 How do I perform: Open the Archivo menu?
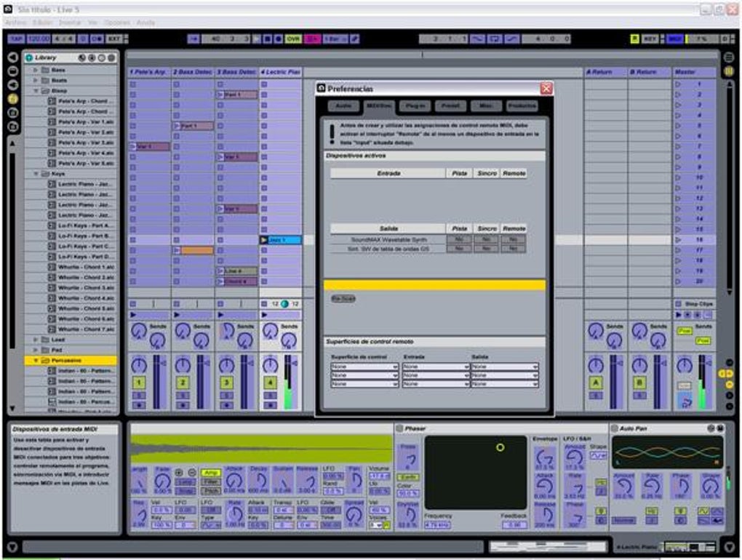[x=15, y=23]
